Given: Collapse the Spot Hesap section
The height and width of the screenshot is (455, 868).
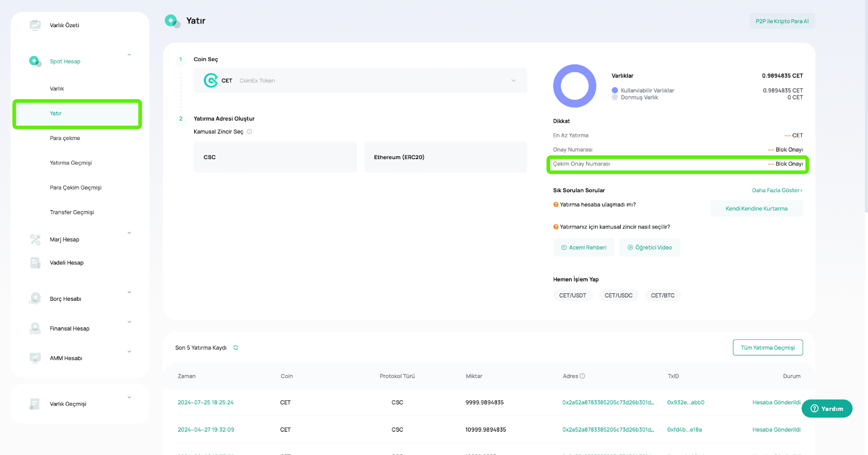Looking at the screenshot, I should tap(129, 55).
